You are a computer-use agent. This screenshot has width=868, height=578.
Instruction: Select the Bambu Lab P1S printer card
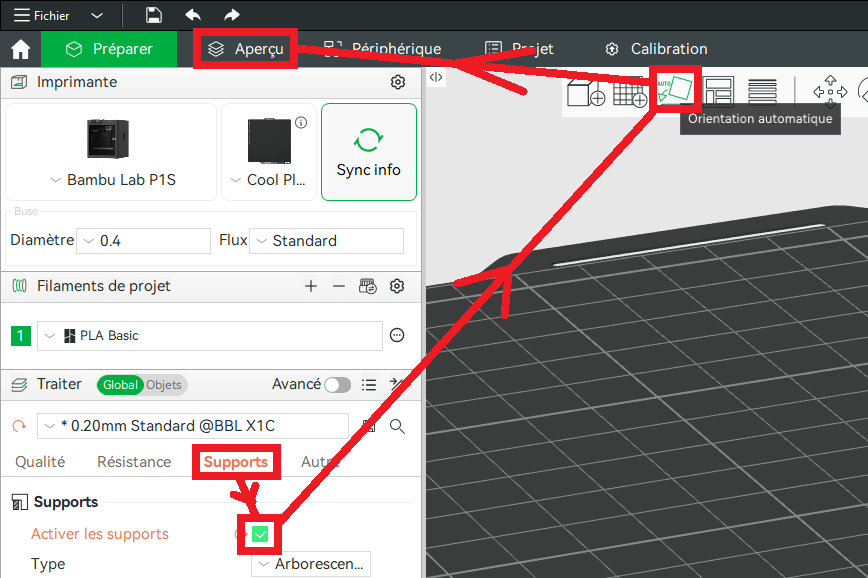(x=110, y=152)
